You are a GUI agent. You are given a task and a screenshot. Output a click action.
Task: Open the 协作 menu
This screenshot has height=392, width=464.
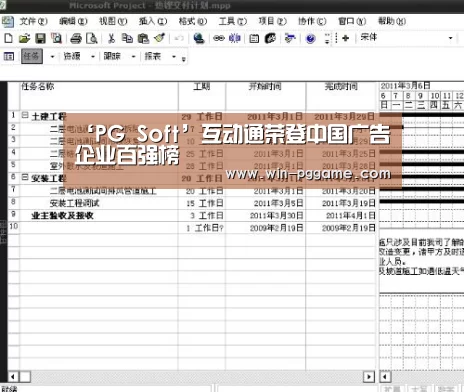coord(312,21)
